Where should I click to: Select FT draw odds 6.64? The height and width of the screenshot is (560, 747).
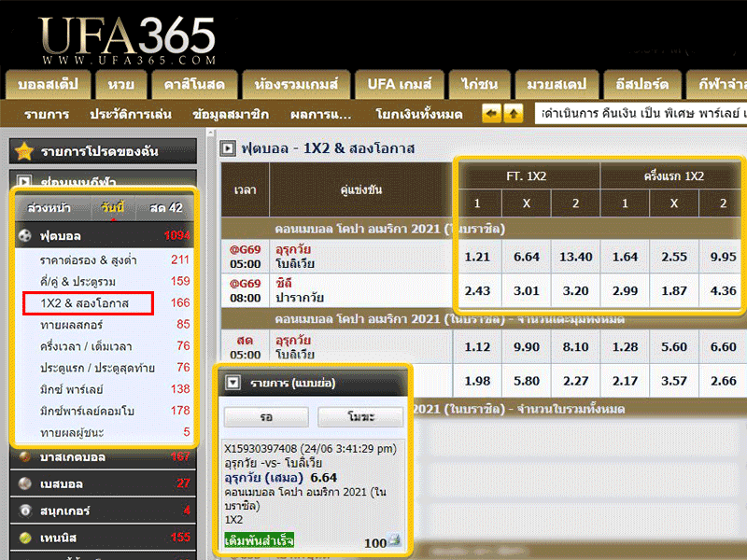[527, 257]
